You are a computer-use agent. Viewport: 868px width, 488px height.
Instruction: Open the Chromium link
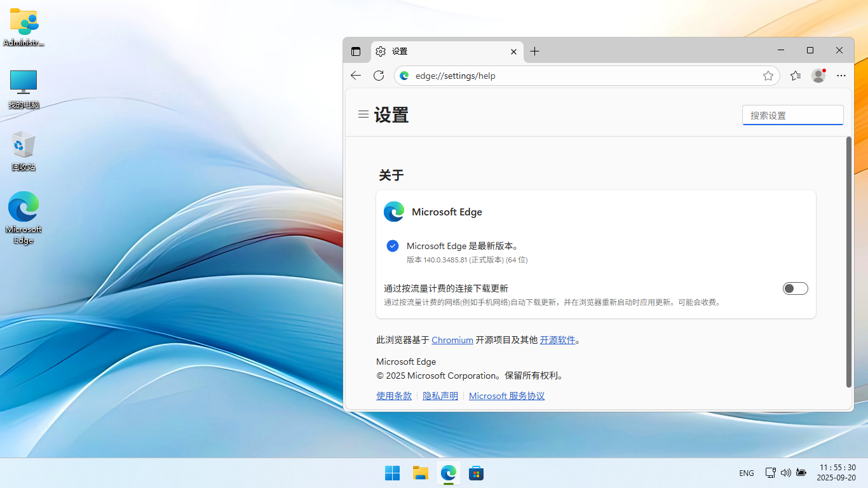point(452,340)
